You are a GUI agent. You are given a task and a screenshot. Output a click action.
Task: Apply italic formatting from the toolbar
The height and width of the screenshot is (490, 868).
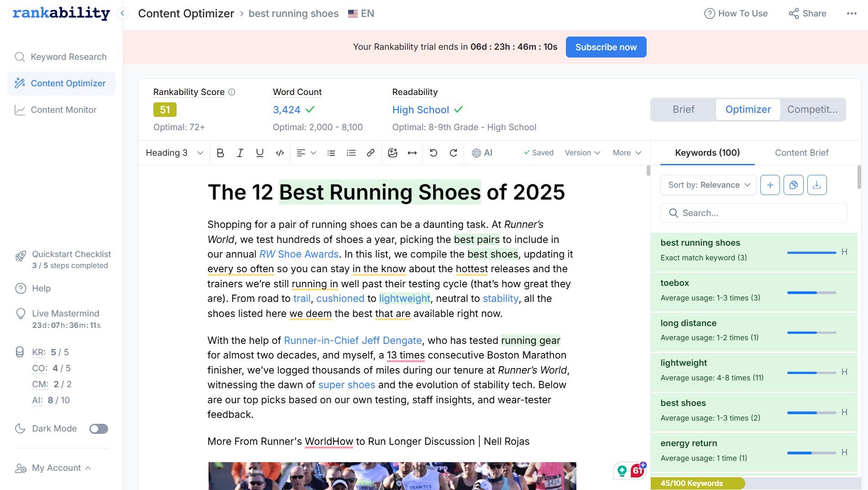point(240,153)
